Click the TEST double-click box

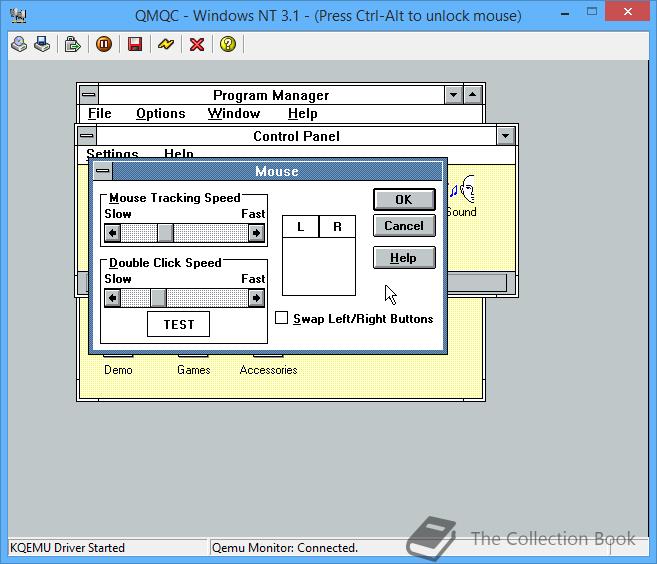[x=178, y=324]
